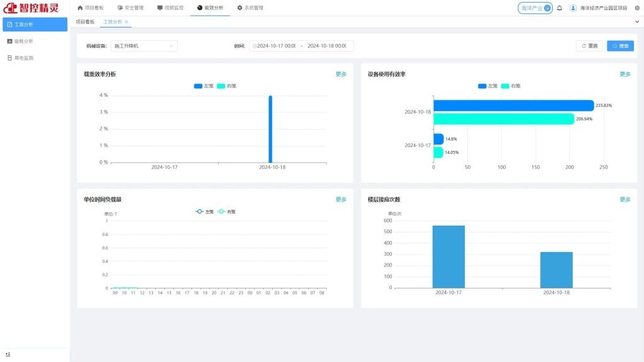The width and height of the screenshot is (644, 362).
Task: Click the notification bell icon
Action: (560, 8)
